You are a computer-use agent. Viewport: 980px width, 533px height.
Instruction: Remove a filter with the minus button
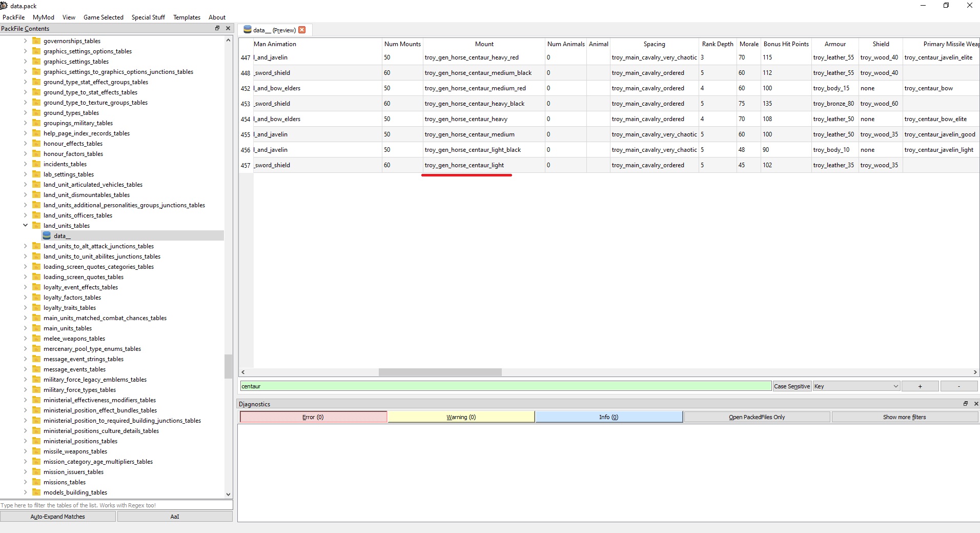tap(959, 386)
